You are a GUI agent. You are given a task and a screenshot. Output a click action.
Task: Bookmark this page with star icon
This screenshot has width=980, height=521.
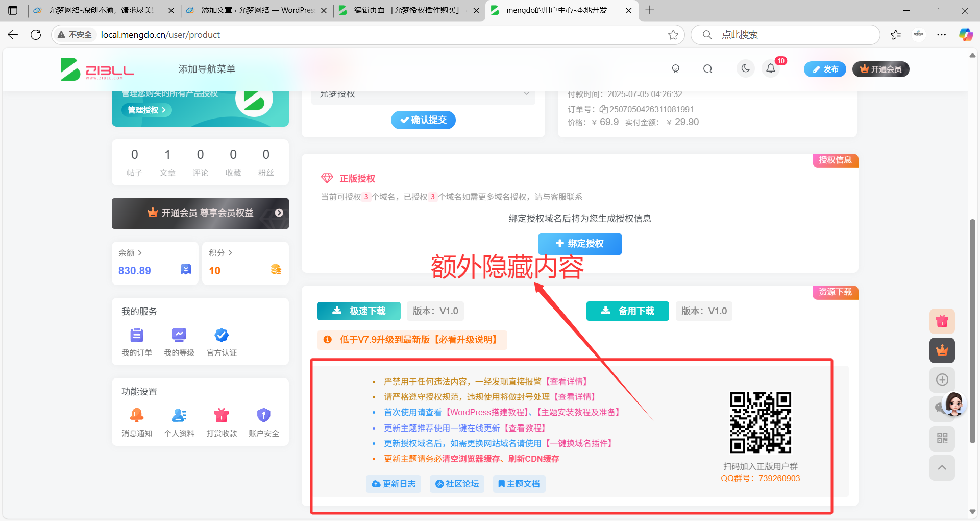pos(673,35)
